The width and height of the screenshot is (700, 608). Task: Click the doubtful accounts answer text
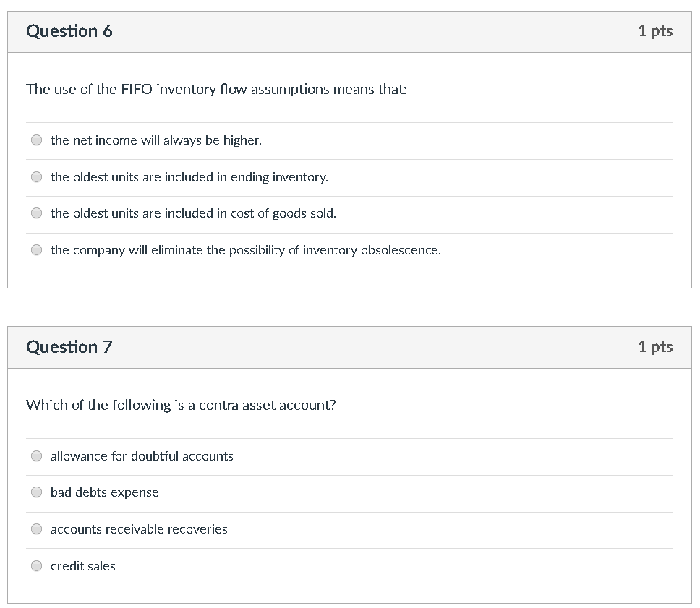(142, 455)
